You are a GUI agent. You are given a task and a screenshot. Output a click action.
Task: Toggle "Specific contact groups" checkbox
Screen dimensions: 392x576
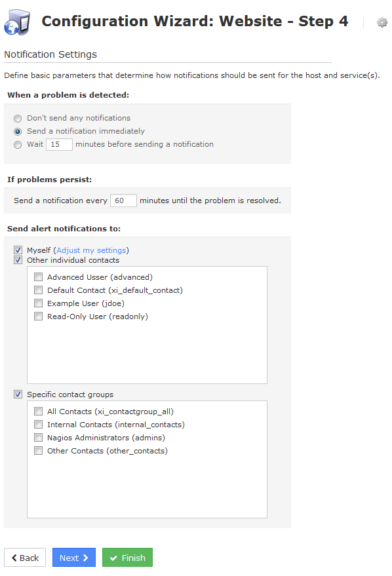tap(18, 394)
